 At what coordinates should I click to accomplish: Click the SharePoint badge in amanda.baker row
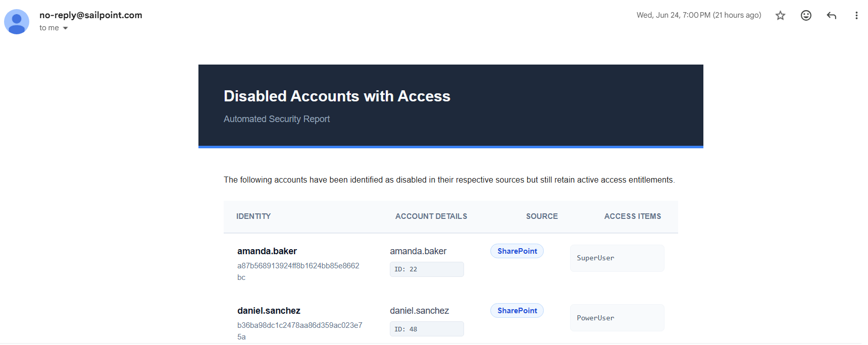[517, 251]
